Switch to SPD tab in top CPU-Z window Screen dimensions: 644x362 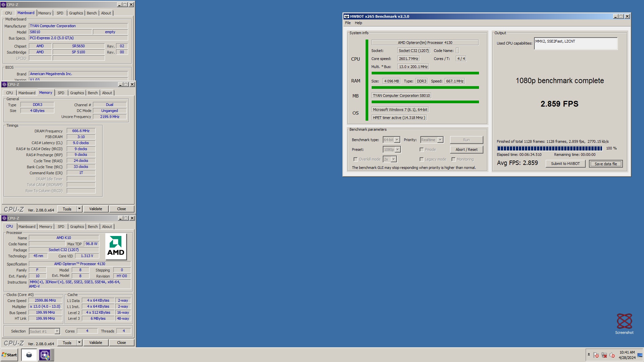pyautogui.click(x=60, y=13)
